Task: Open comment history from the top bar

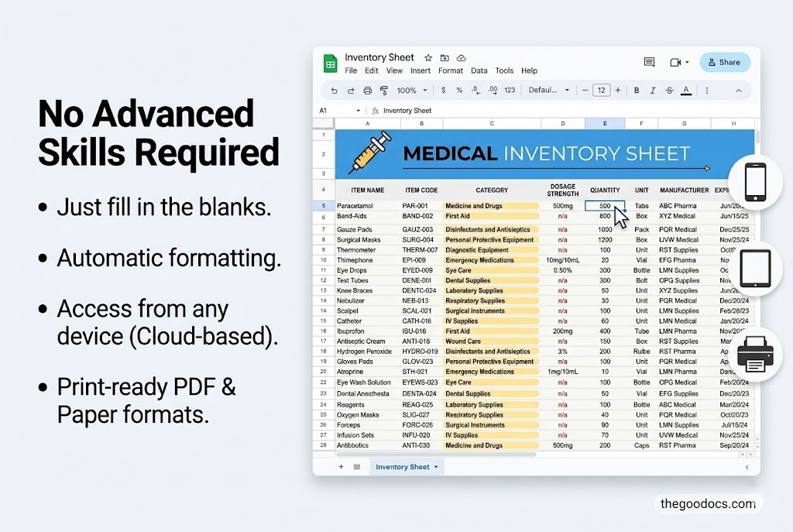Action: [x=648, y=62]
